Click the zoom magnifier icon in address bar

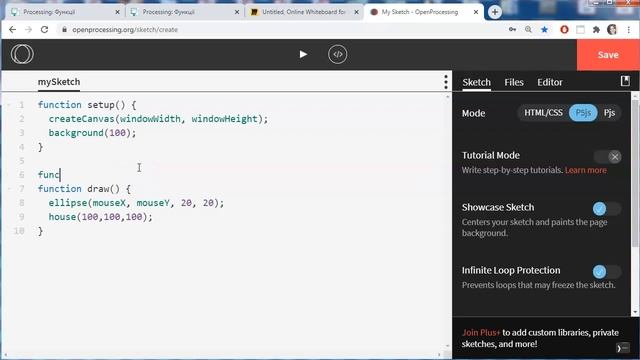click(528, 29)
